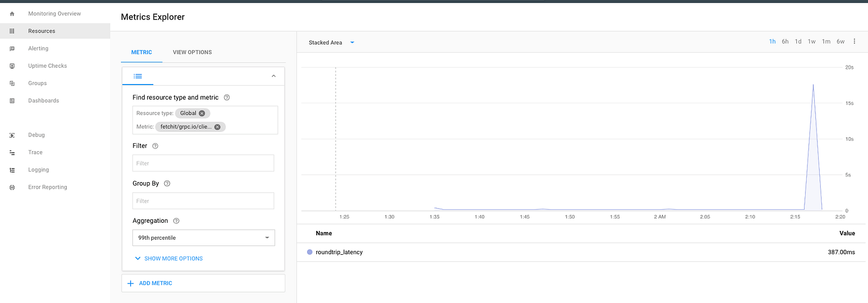Click the Filter input field

(203, 163)
